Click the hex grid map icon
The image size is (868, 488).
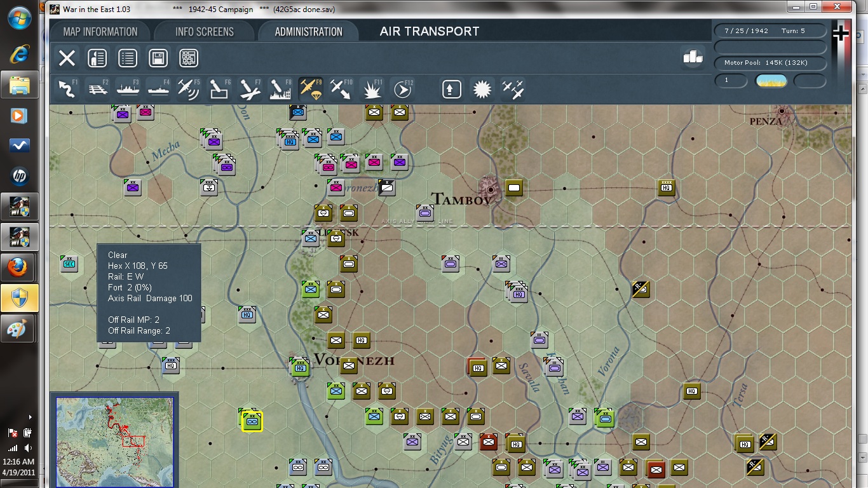pos(189,58)
